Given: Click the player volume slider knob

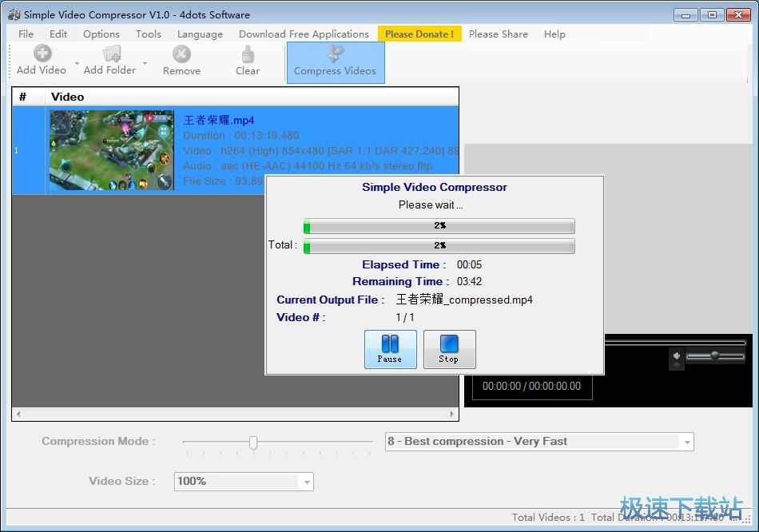Looking at the screenshot, I should click(715, 355).
